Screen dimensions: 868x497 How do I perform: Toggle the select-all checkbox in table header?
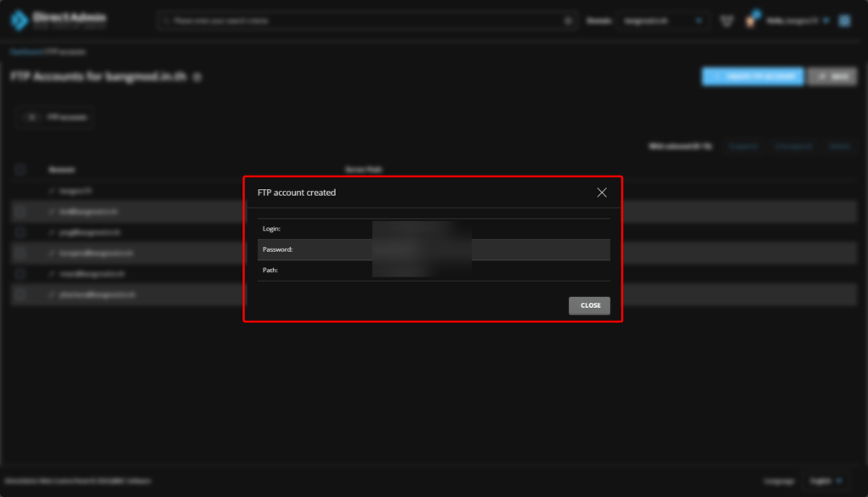click(20, 170)
